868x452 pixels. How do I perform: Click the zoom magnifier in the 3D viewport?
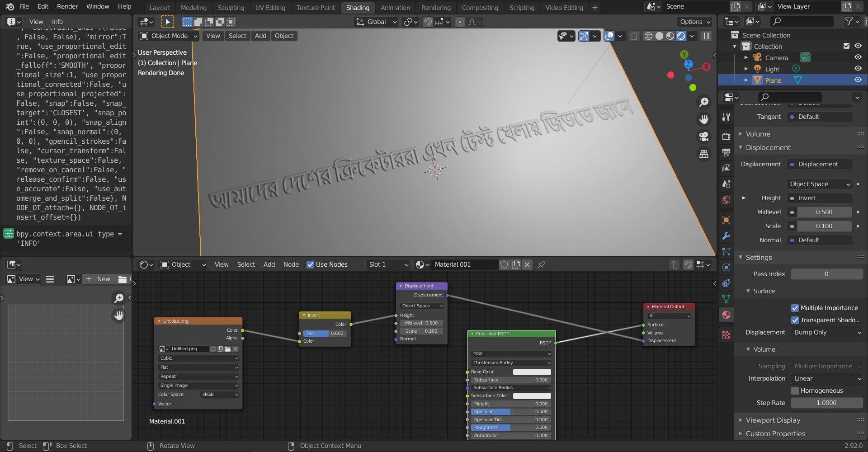(x=704, y=102)
